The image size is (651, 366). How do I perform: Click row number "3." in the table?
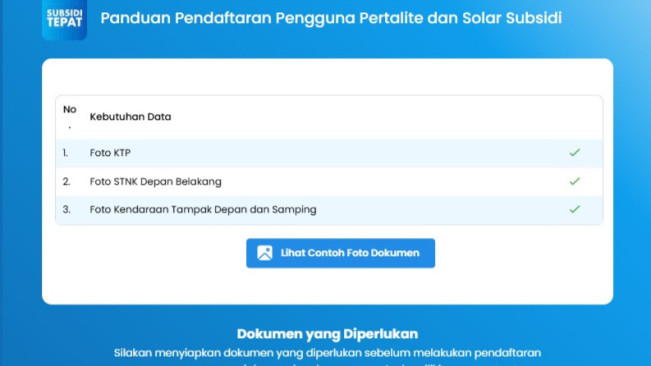(66, 209)
